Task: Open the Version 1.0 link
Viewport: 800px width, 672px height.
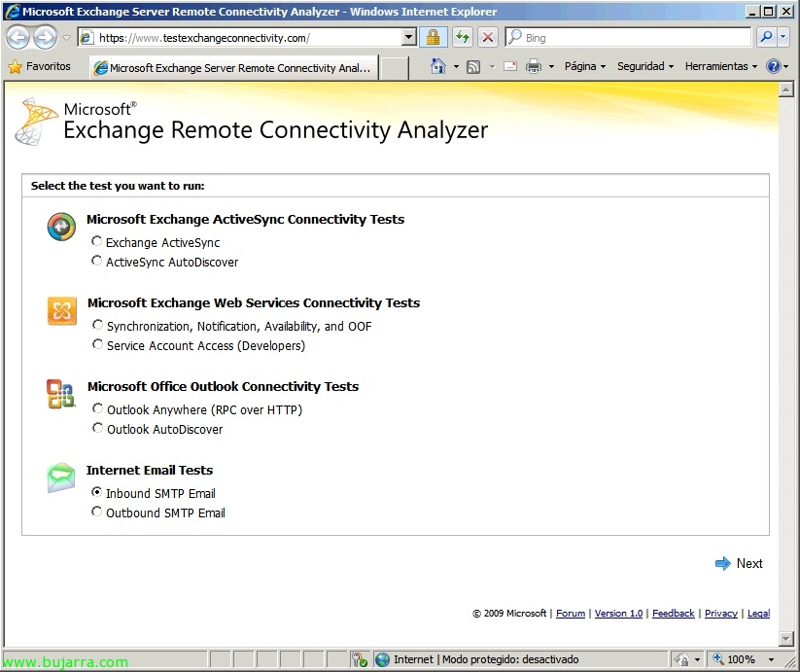Action: (x=618, y=614)
